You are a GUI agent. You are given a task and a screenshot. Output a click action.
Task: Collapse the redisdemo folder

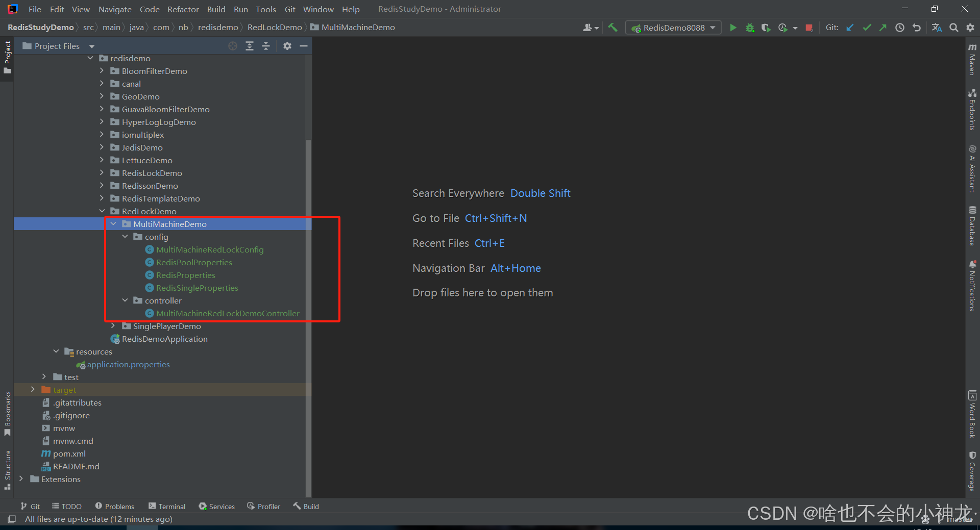[x=90, y=58]
